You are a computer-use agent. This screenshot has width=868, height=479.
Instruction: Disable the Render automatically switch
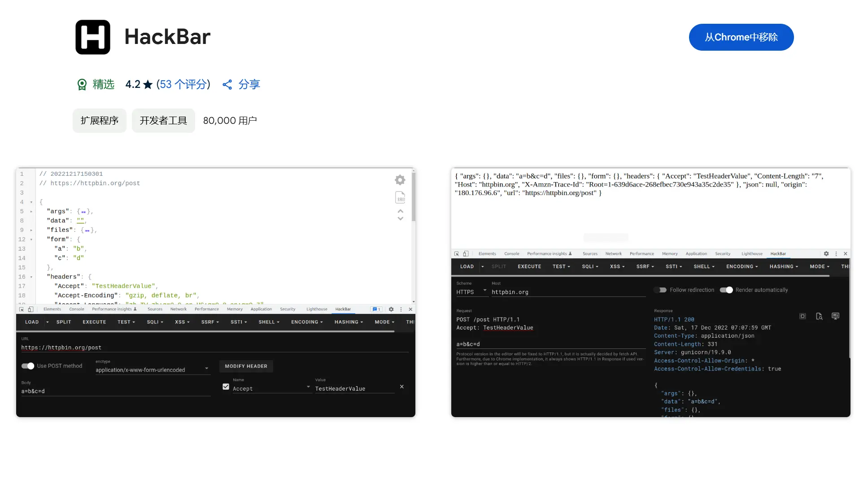pyautogui.click(x=726, y=290)
